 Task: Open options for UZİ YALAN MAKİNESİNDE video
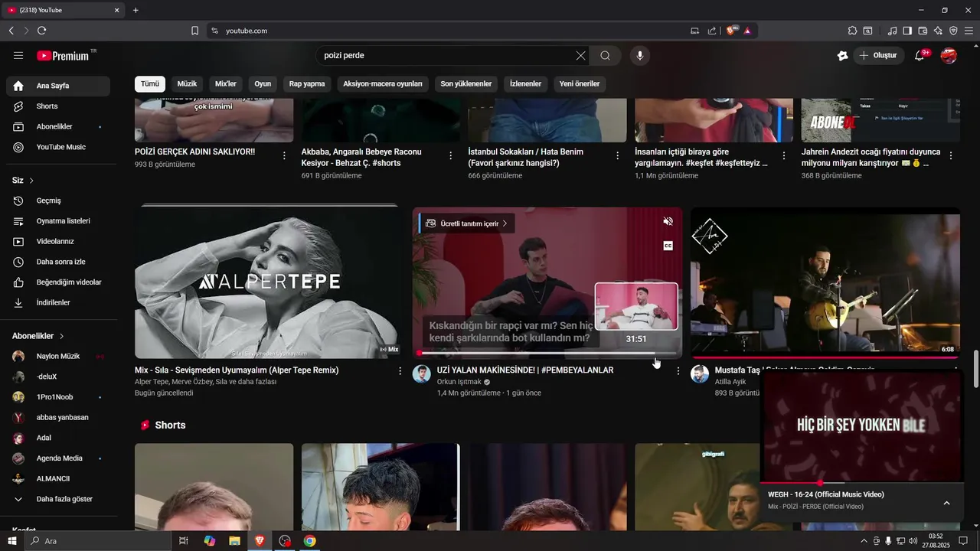pyautogui.click(x=678, y=370)
